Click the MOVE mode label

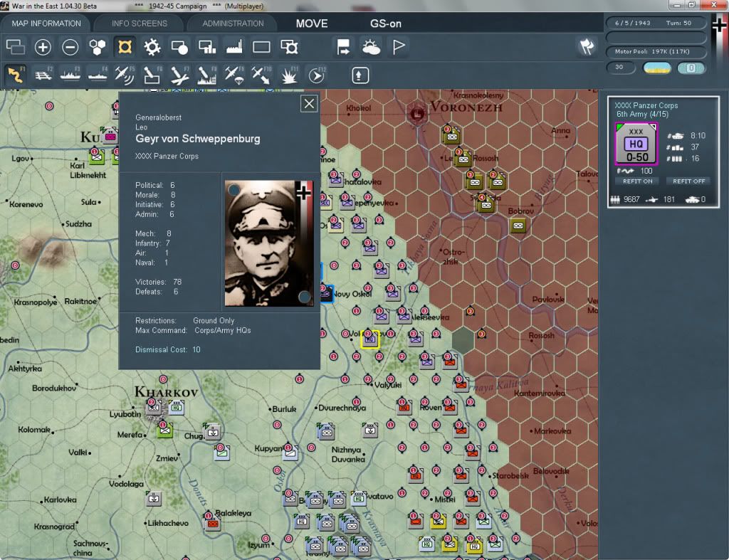(312, 23)
